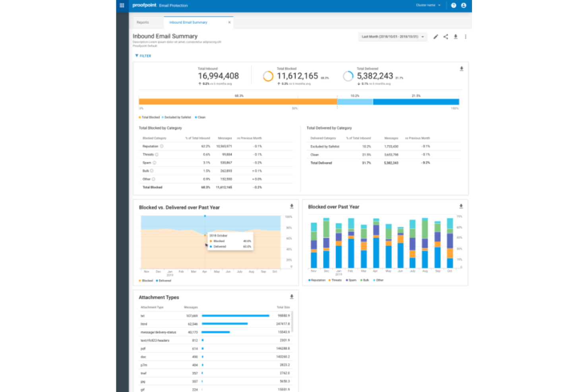Click the Total Blocked orange donut icon
The height and width of the screenshot is (392, 588).
point(268,76)
